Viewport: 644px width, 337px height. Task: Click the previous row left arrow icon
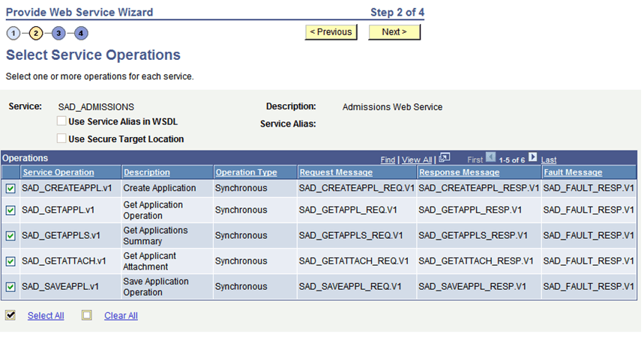point(491,157)
